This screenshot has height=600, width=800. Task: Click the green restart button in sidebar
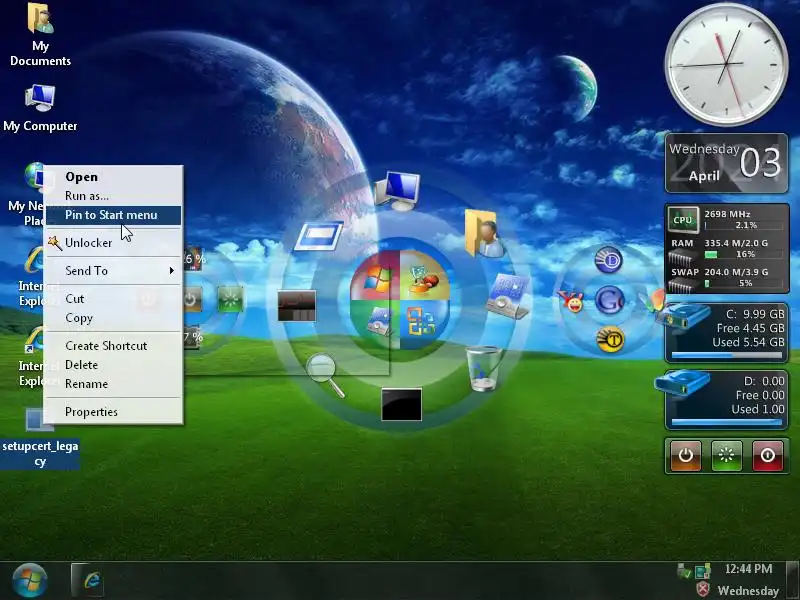(x=727, y=455)
